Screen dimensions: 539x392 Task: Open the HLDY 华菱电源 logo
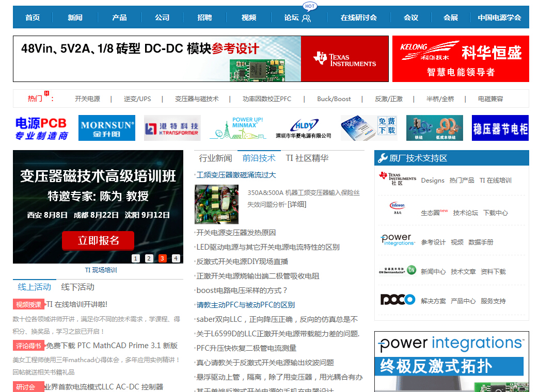[304, 128]
